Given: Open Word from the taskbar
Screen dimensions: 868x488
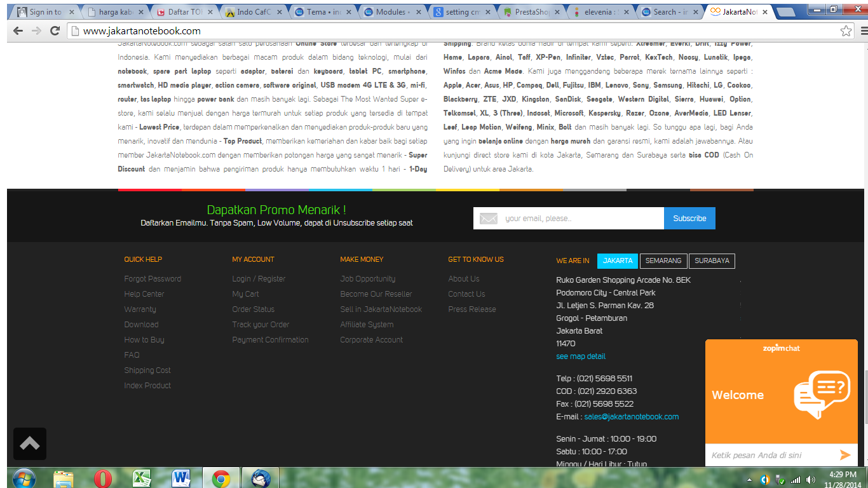Looking at the screenshot, I should coord(180,478).
